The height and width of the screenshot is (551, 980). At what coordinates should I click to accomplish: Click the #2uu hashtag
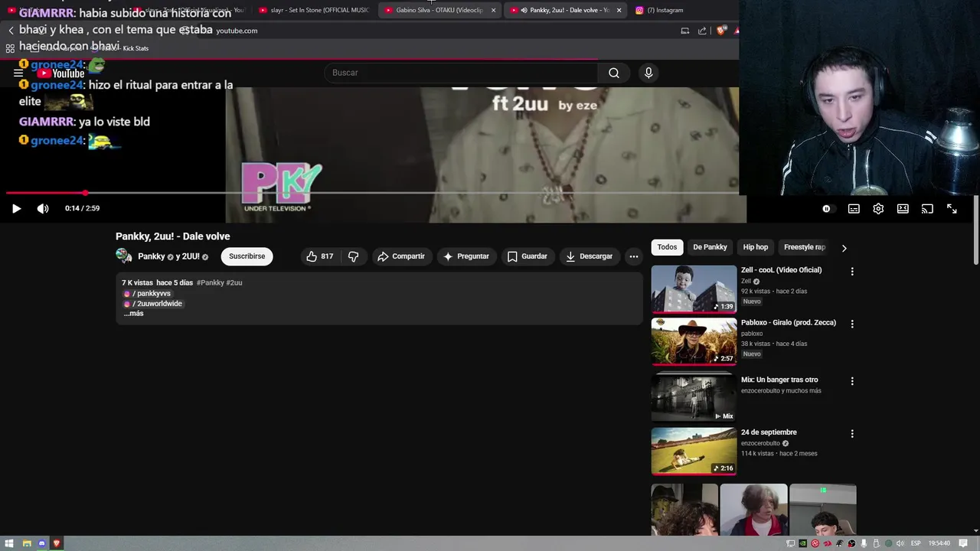coord(234,282)
